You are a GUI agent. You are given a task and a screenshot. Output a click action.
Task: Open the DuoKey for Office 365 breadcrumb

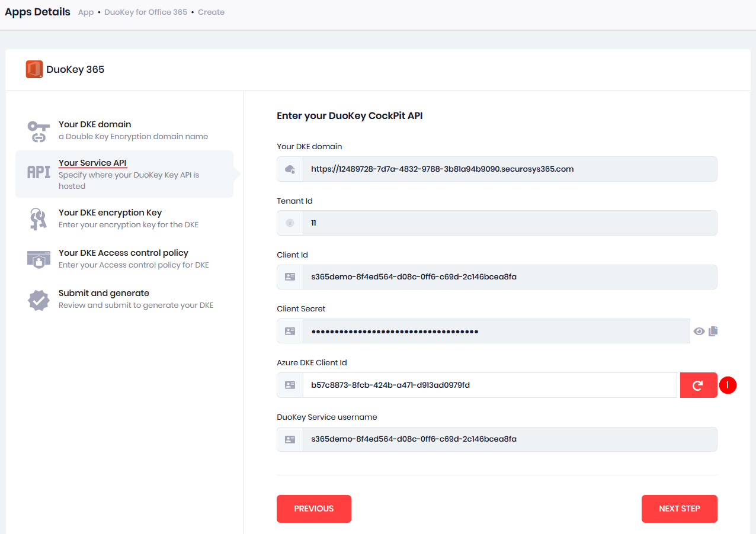point(146,12)
